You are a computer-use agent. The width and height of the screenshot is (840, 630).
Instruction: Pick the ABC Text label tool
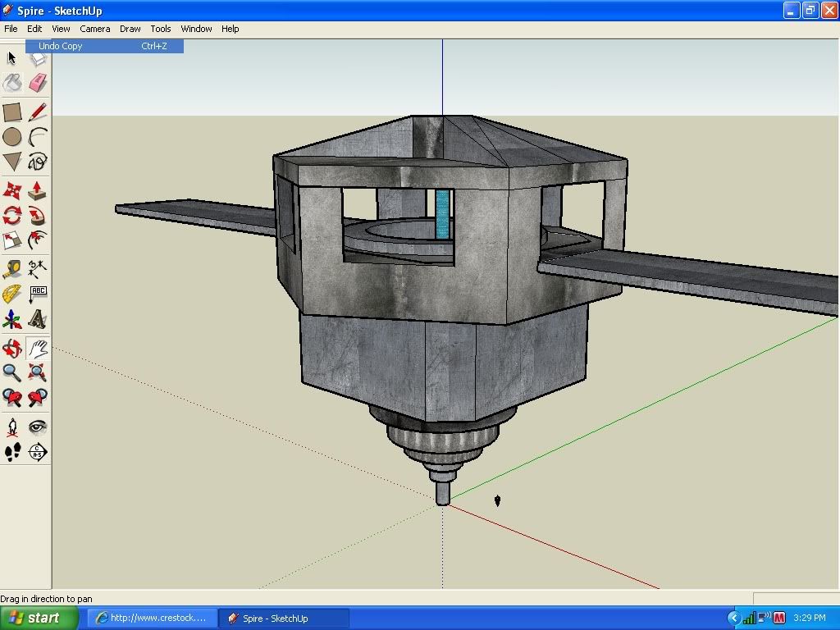(x=38, y=294)
